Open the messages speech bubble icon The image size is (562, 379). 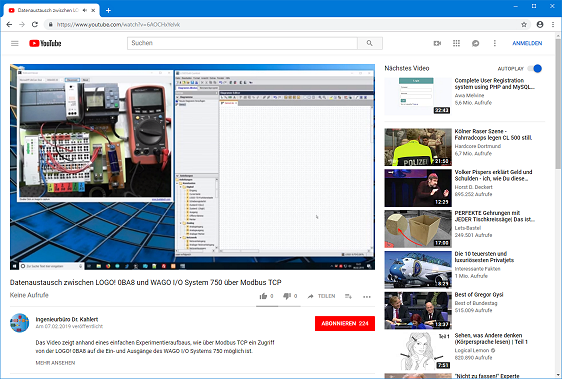(476, 43)
